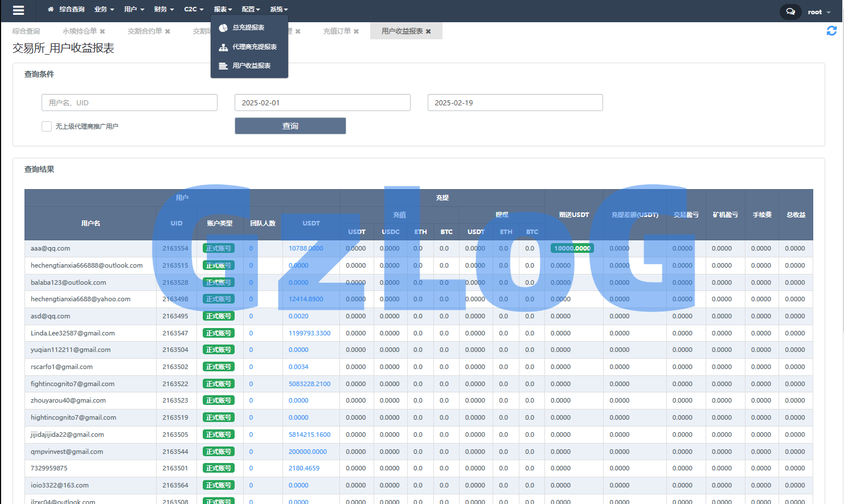Click the hamburger menu icon
844x504 pixels.
[18, 10]
